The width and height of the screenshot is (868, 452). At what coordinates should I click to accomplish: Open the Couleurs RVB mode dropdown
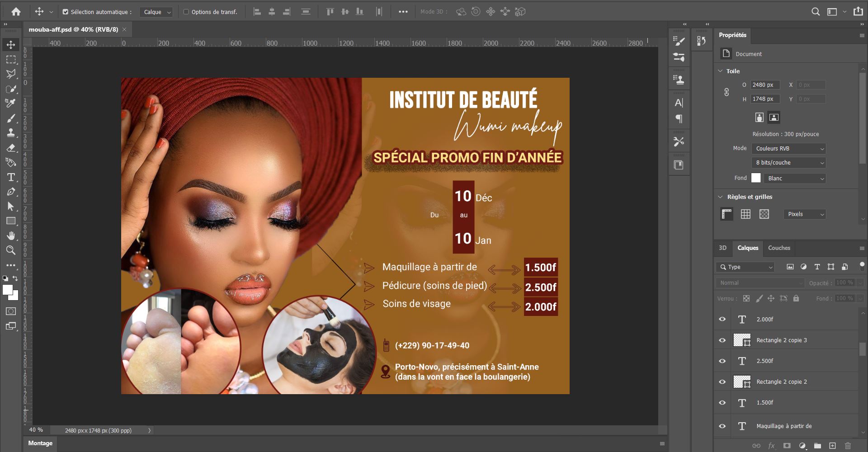(x=789, y=149)
